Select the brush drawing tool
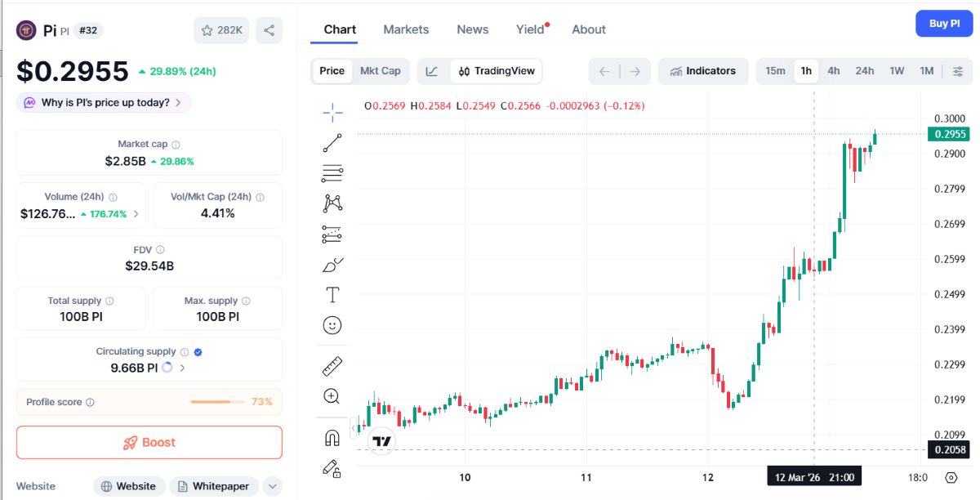This screenshot has width=980, height=500. [332, 265]
